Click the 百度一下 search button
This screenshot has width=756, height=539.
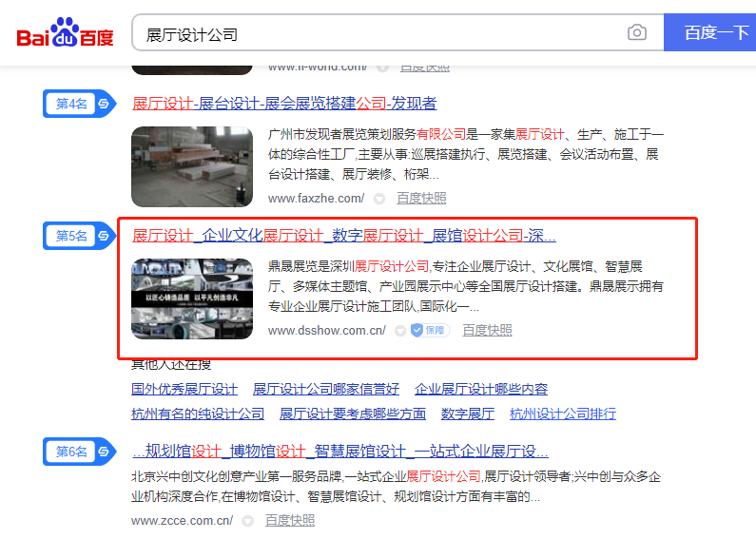pos(709,32)
